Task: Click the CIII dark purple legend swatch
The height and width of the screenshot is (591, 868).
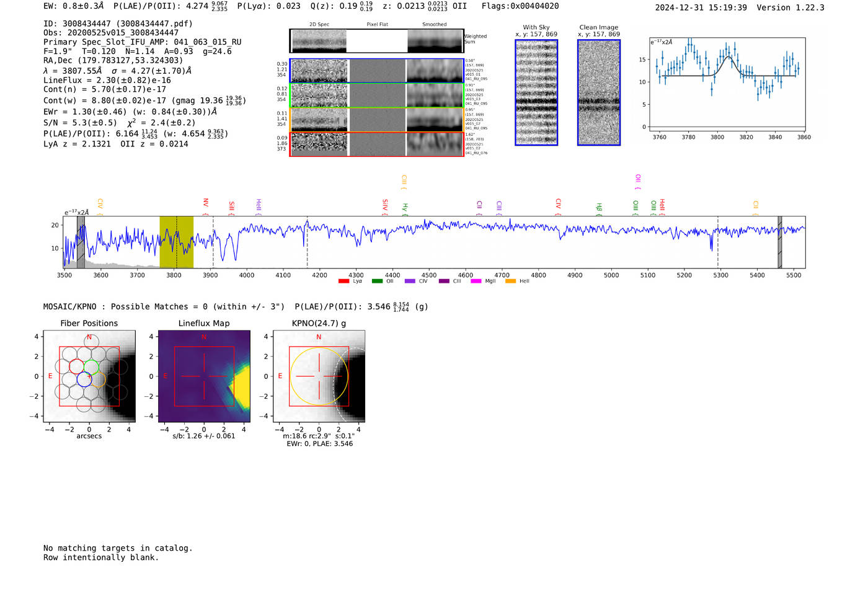Action: 444,282
